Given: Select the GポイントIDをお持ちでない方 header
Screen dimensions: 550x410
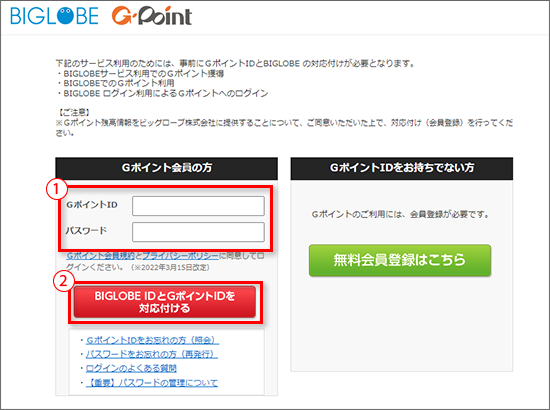Looking at the screenshot, I should tap(402, 168).
